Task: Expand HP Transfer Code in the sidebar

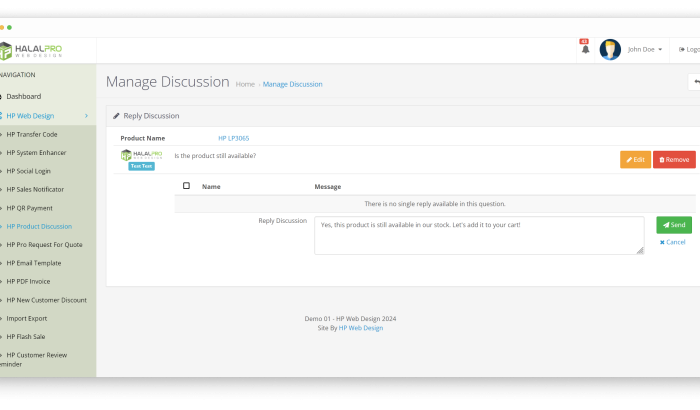Action: (x=32, y=134)
